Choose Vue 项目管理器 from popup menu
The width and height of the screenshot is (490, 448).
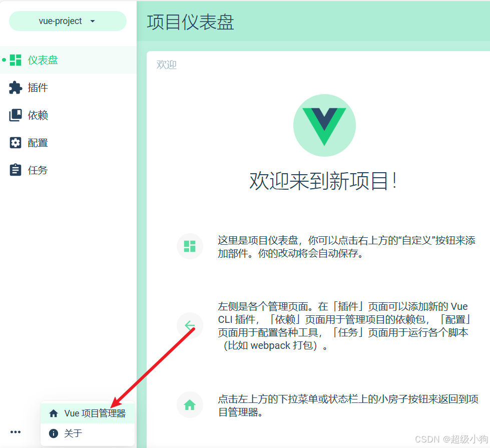pyautogui.click(x=88, y=413)
